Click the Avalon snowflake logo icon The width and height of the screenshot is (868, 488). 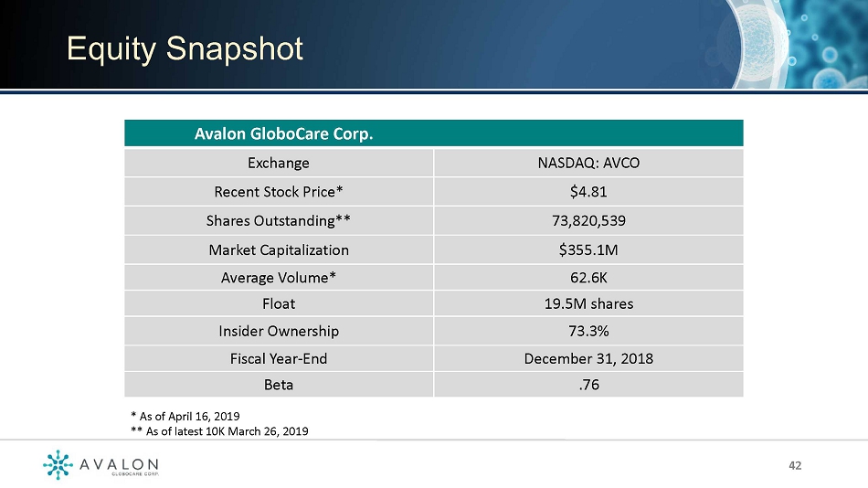click(58, 465)
